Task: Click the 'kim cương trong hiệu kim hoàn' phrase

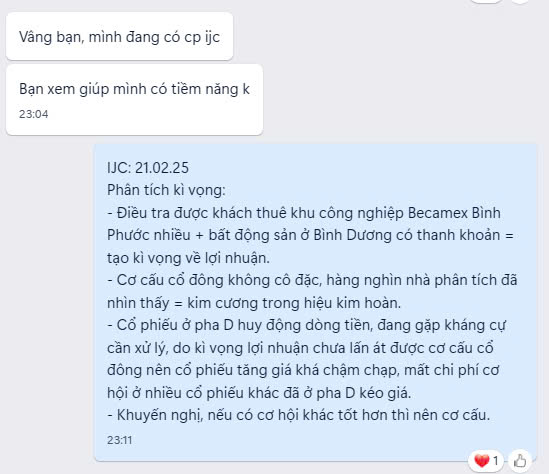Action: 294,303
